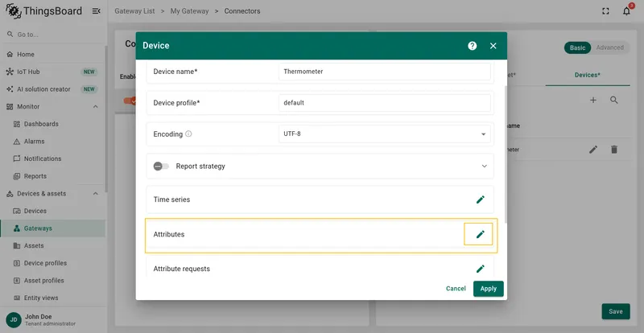
Task: Click the Gateways sidebar icon
Action: [x=17, y=228]
